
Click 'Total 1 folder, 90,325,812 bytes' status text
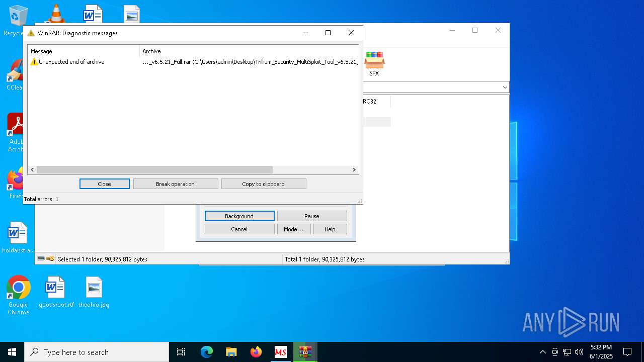click(325, 259)
